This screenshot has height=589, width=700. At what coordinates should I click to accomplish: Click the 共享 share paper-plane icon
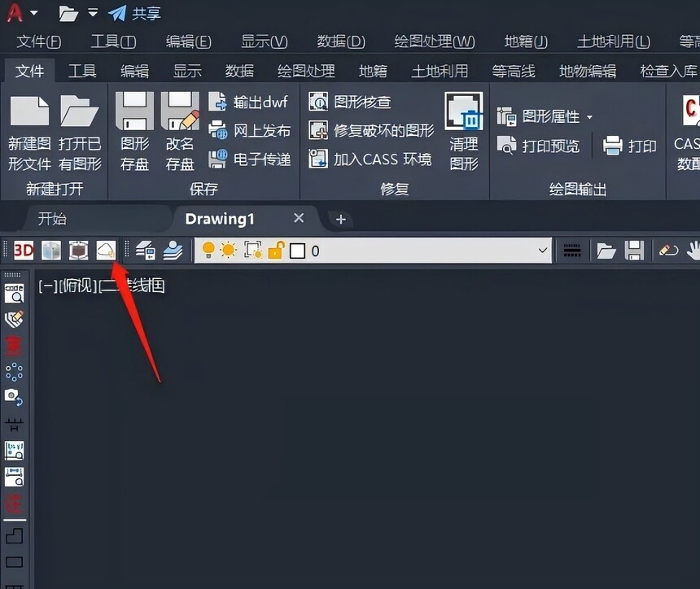coord(134,13)
